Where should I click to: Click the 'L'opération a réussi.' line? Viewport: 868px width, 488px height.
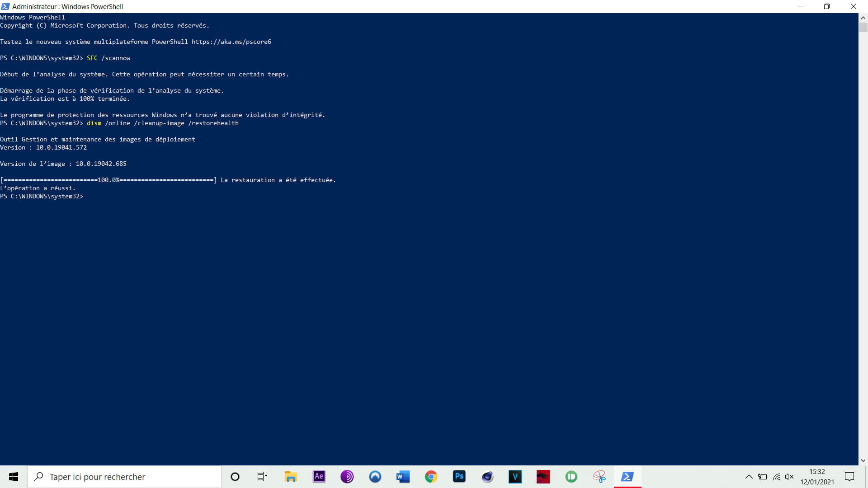coord(38,188)
